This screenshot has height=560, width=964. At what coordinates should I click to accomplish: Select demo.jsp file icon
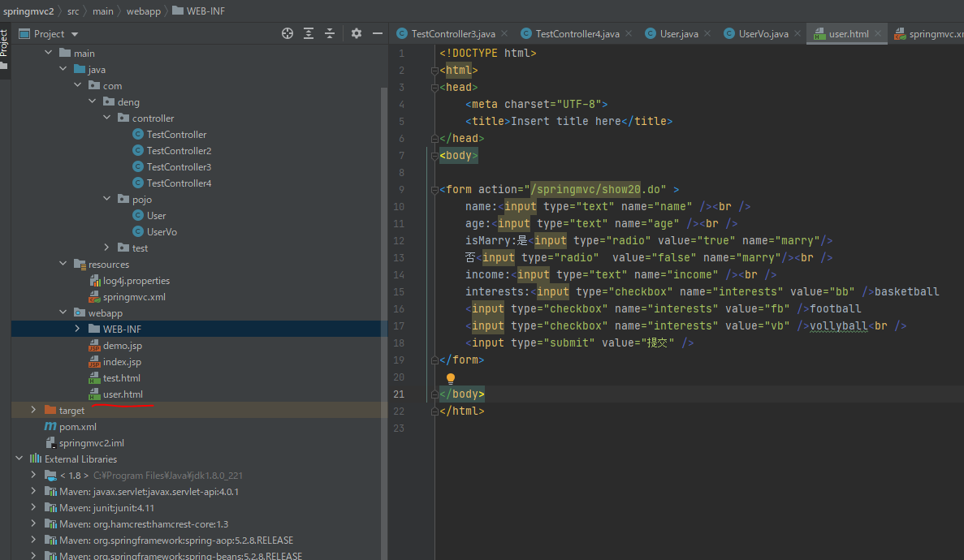tap(95, 346)
